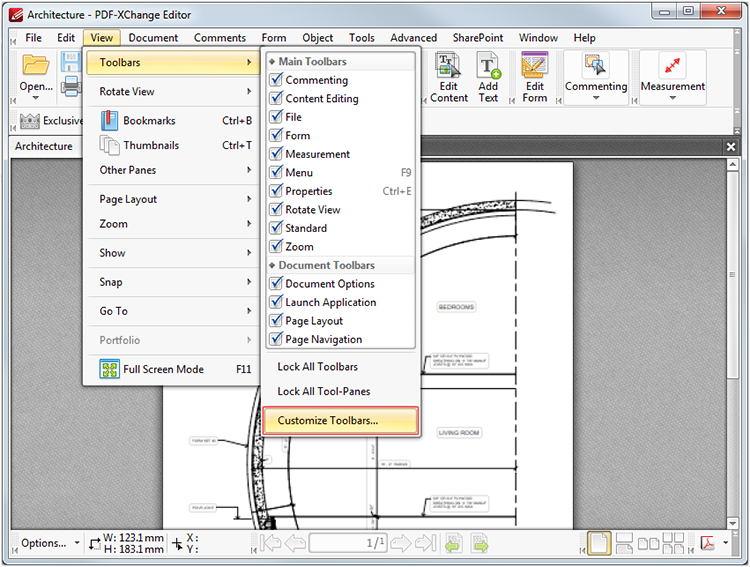Select two pages facing layout icon
This screenshot has height=567, width=750.
(649, 544)
